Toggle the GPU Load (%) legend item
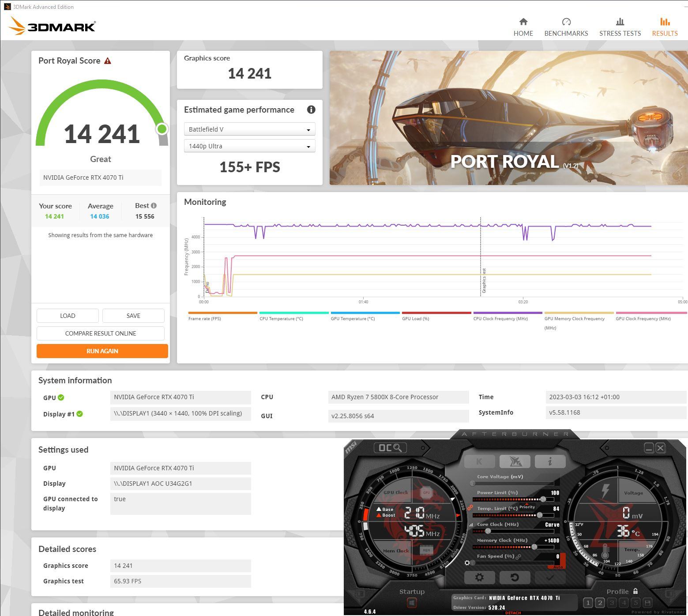688x616 pixels. pos(436,316)
